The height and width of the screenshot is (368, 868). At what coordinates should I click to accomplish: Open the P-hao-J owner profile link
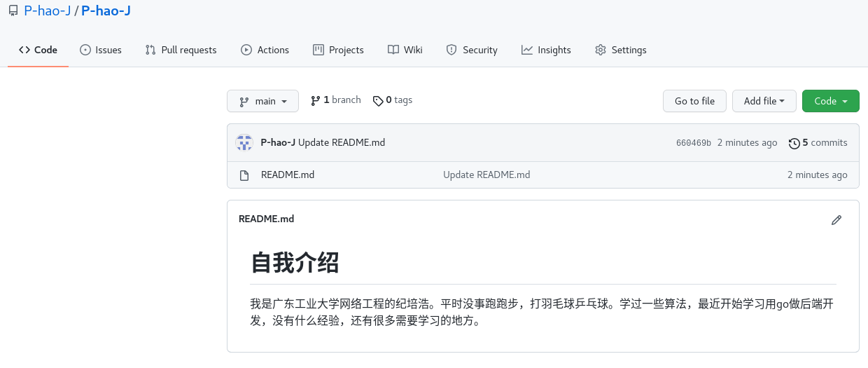[x=47, y=11]
